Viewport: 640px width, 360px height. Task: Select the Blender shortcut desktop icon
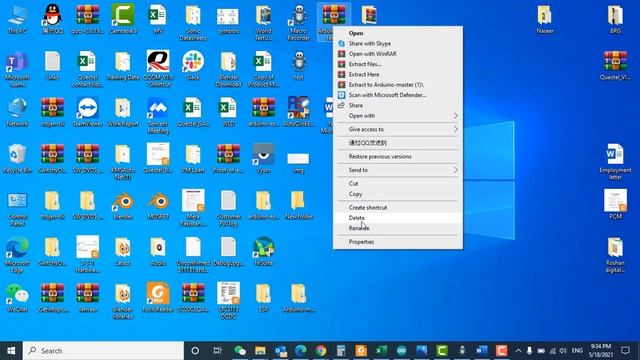(123, 205)
